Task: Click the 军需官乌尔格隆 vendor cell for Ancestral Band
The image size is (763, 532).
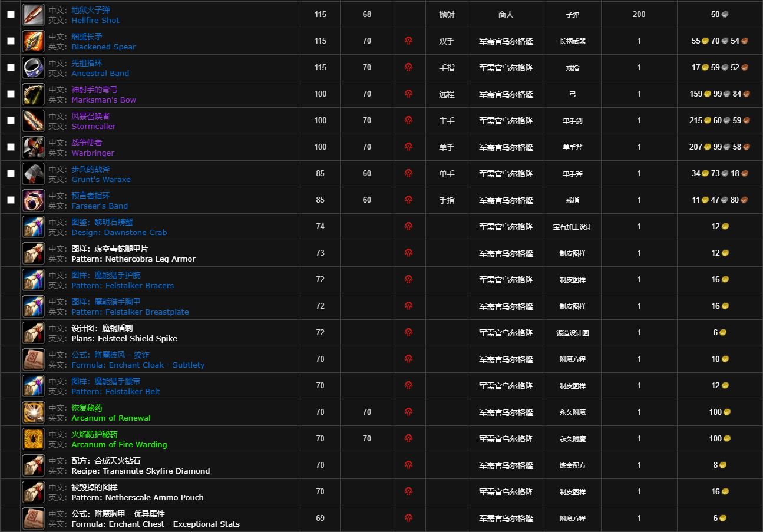Action: click(506, 68)
